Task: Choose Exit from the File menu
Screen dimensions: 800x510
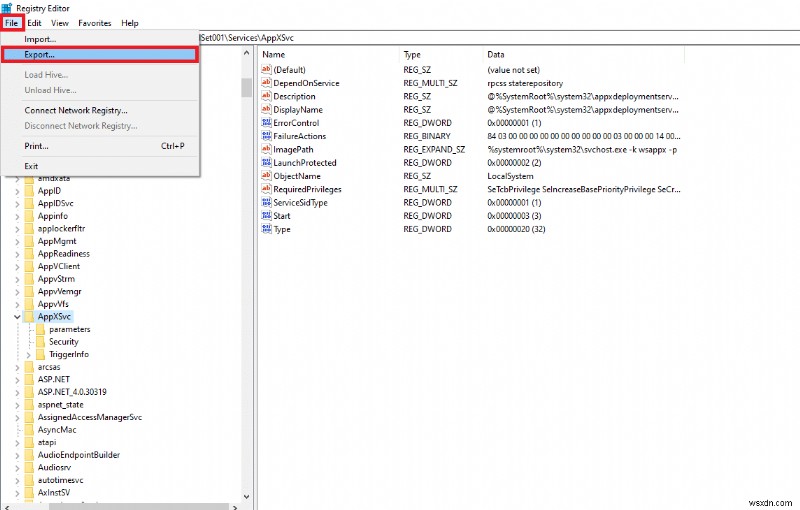Action: click(99, 166)
